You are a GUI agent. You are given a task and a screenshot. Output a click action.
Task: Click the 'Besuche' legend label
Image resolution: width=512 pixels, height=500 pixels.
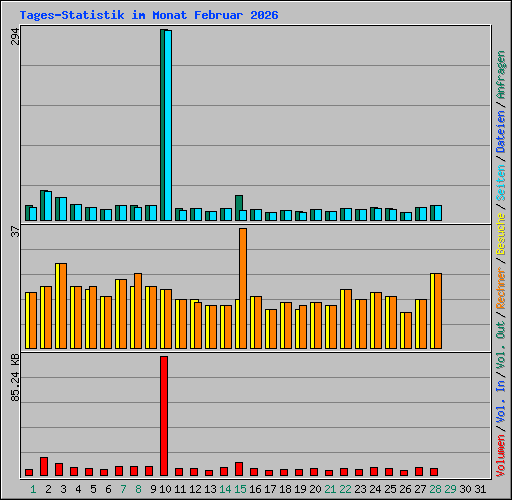click(501, 234)
